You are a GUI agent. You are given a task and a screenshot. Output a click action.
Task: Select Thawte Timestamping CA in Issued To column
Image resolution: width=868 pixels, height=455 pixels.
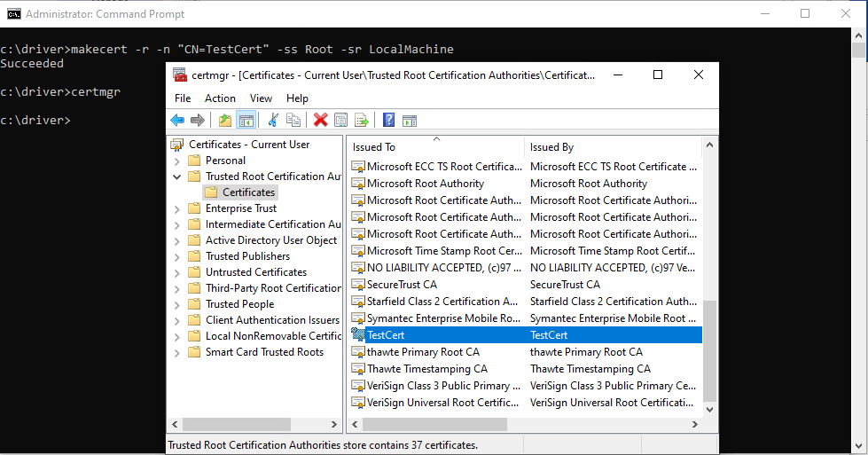pyautogui.click(x=427, y=369)
